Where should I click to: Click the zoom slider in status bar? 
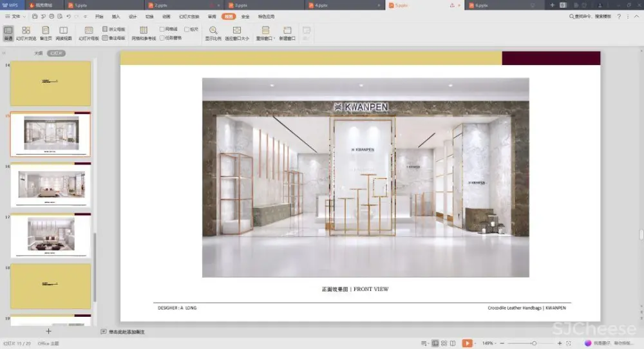pos(534,343)
